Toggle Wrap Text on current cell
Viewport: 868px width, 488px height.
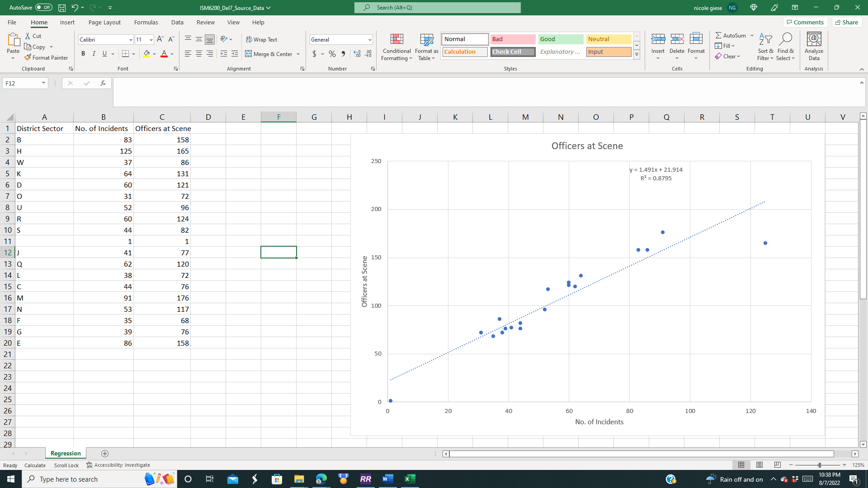[x=260, y=39]
